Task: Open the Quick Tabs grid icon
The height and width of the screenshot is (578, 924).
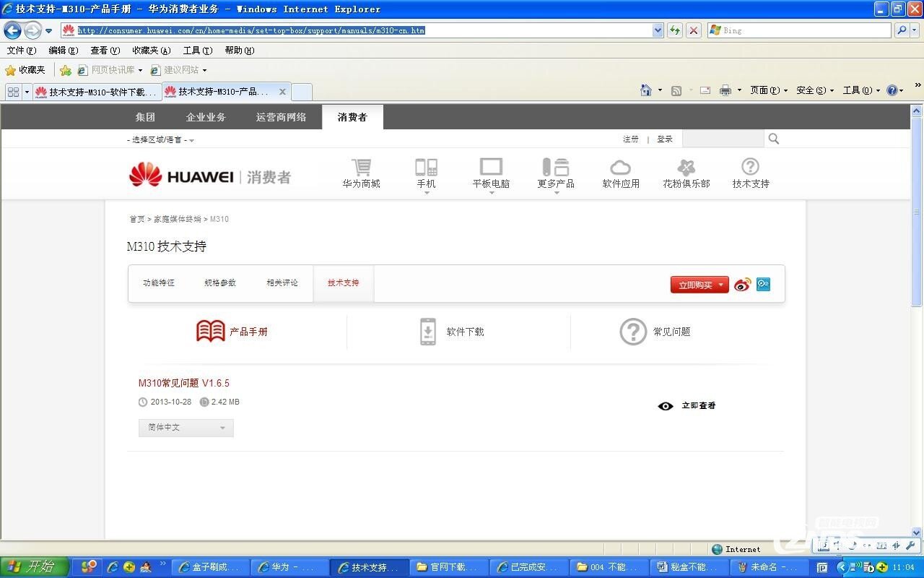Action: pos(13,92)
